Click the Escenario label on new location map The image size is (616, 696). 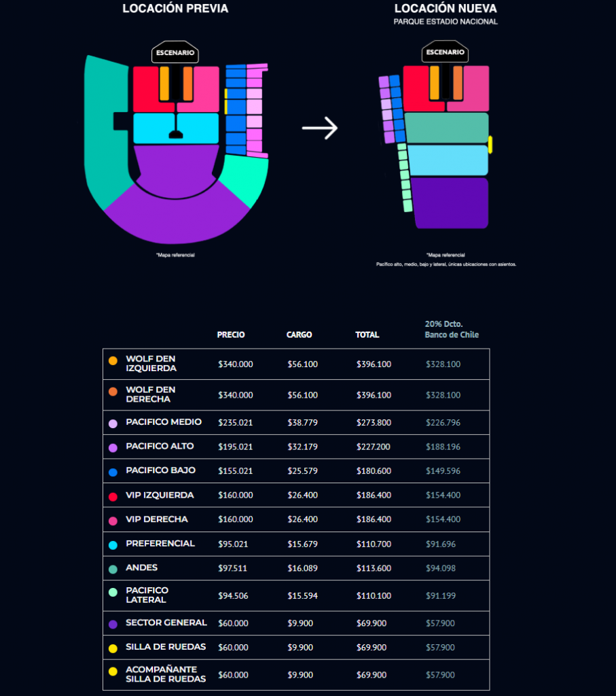coord(446,52)
